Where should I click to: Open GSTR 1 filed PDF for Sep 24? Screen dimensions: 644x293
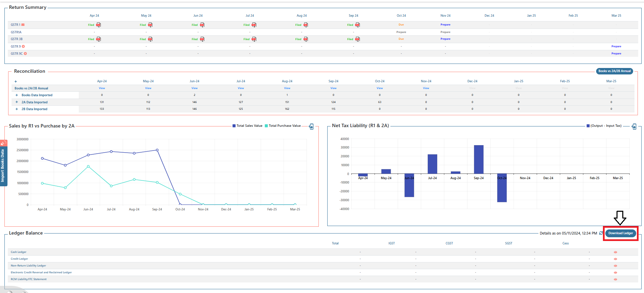(357, 25)
